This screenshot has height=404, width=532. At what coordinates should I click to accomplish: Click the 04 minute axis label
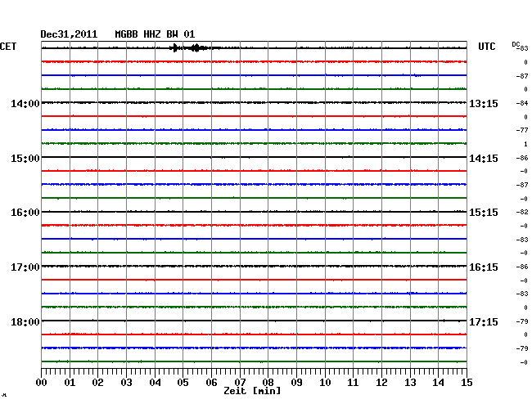click(x=155, y=383)
